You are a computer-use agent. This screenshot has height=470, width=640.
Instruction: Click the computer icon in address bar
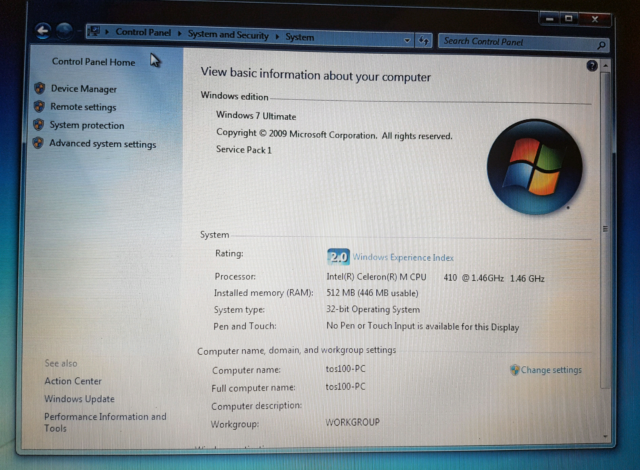(94, 31)
